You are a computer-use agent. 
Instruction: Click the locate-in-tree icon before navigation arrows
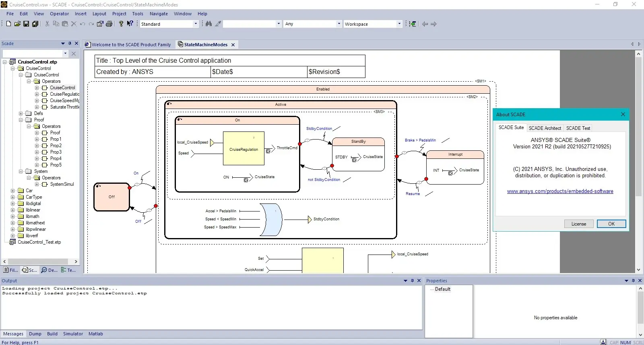coord(413,24)
